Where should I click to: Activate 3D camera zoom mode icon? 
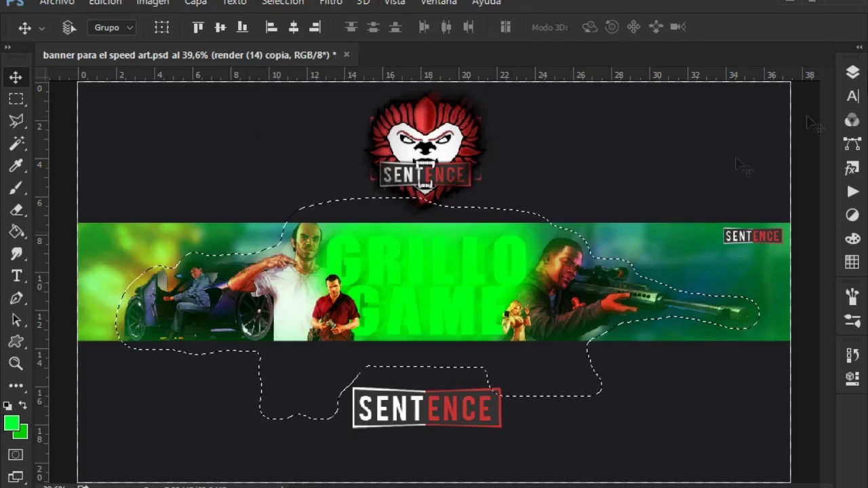(678, 27)
